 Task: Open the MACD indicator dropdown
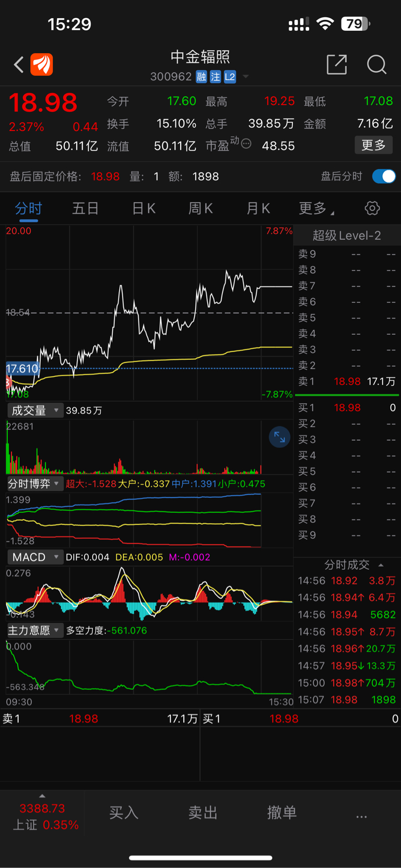pos(35,557)
